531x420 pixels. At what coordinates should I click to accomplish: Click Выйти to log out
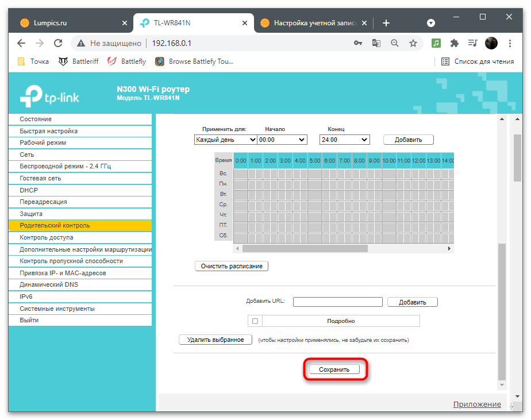pos(80,320)
